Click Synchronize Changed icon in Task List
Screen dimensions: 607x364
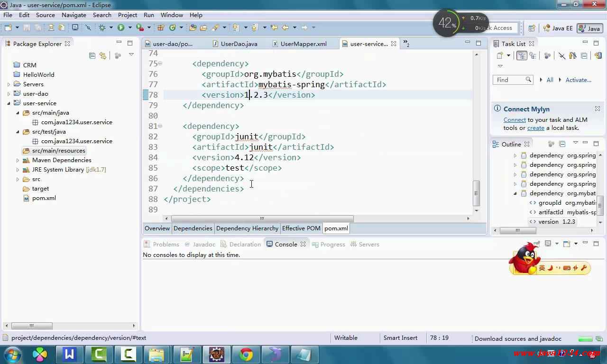coord(598,55)
